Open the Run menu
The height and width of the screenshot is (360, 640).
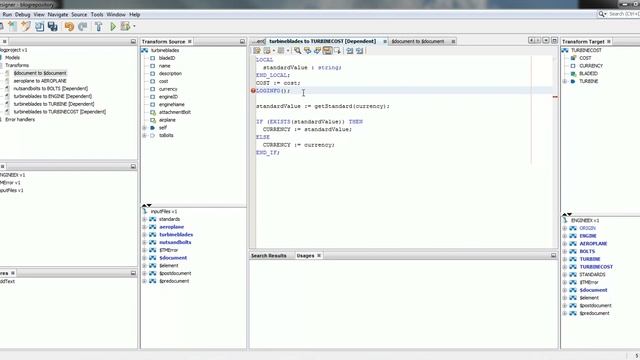(x=7, y=15)
